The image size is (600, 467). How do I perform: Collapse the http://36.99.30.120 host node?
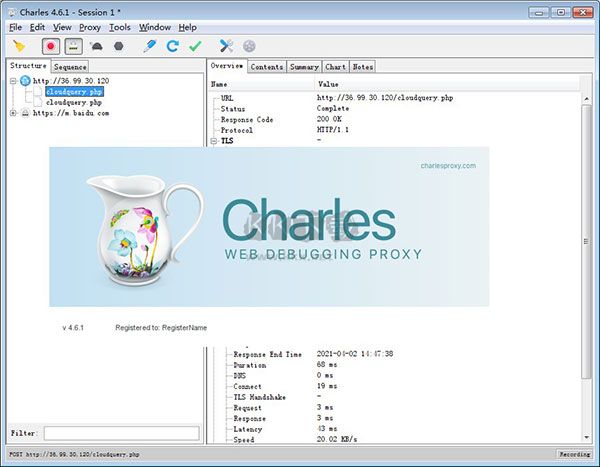13,81
